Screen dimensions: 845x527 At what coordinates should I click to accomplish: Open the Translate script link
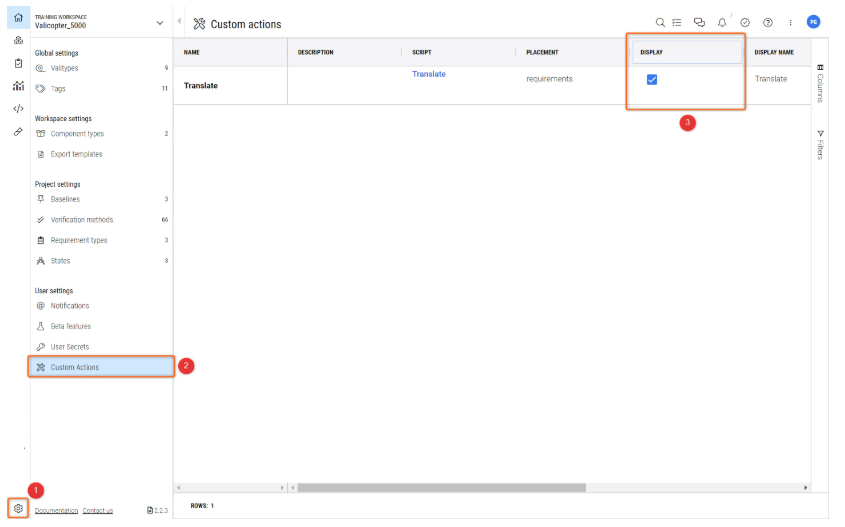[429, 74]
